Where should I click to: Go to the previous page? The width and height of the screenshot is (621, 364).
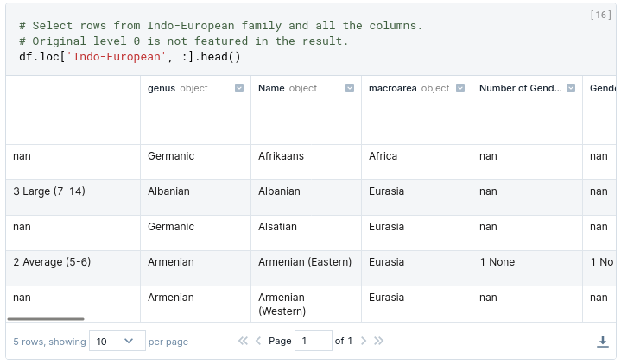pyautogui.click(x=258, y=341)
